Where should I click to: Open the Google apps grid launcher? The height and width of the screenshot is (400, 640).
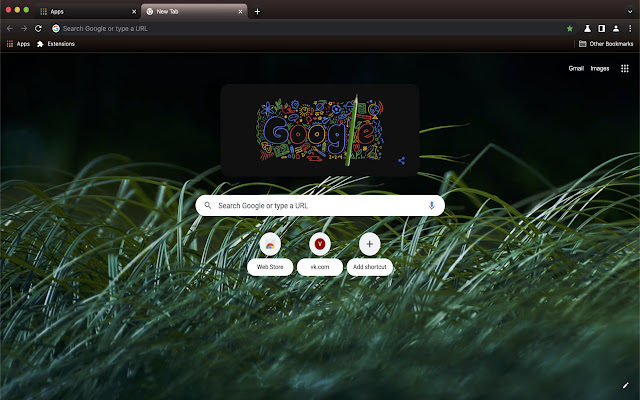pos(624,69)
